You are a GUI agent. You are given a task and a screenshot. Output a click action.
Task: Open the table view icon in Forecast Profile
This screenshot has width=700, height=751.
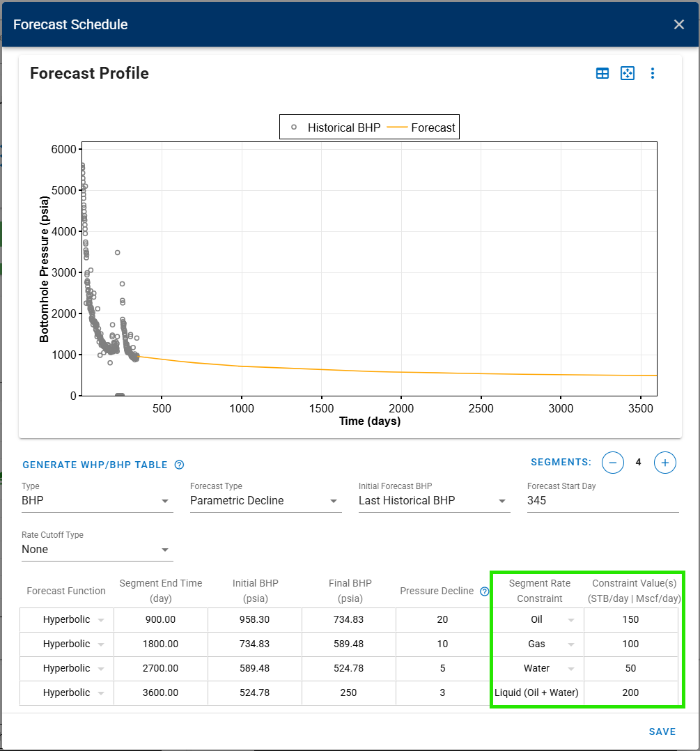click(602, 73)
